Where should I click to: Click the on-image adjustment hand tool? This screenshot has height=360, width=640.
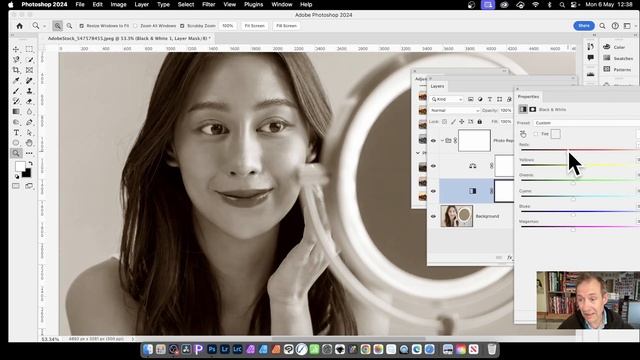point(523,134)
